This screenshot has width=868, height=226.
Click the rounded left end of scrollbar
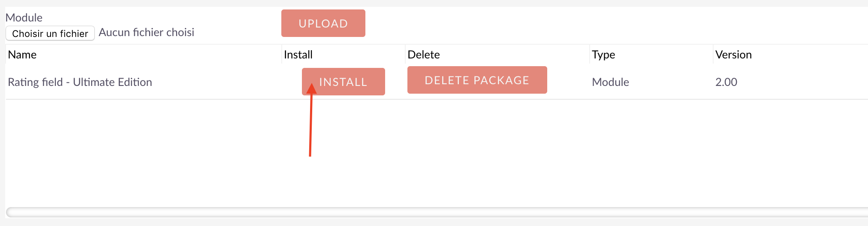click(x=10, y=212)
